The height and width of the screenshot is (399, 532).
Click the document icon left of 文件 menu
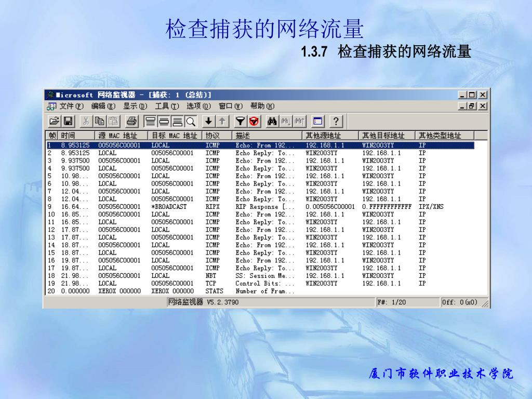[x=51, y=106]
